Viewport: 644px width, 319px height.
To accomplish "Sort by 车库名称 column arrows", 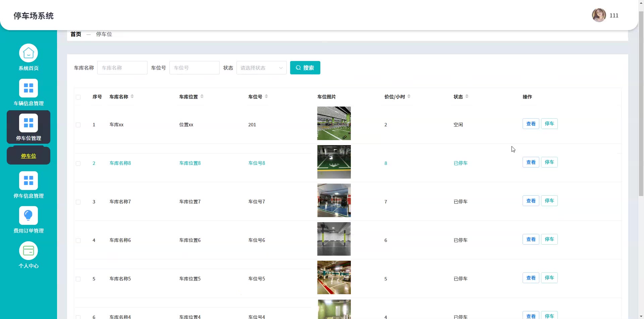I will tap(132, 97).
